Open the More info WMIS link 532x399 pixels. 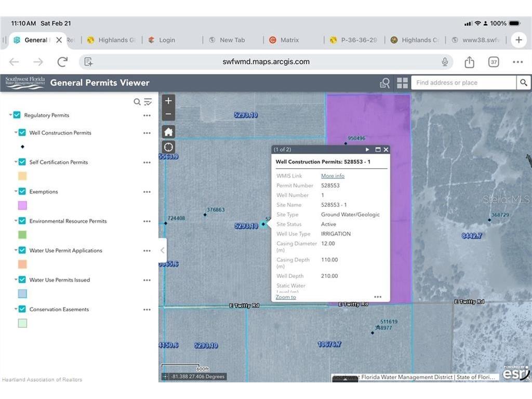(332, 176)
